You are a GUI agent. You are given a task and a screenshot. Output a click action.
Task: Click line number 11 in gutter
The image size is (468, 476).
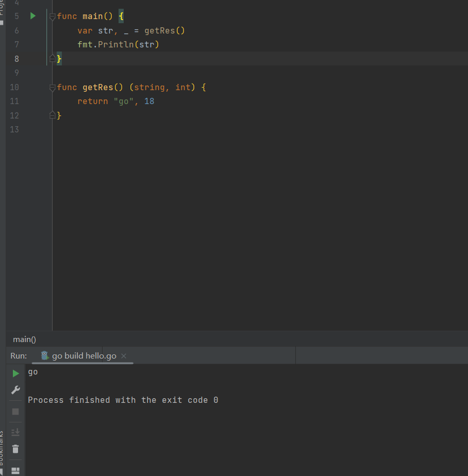click(14, 101)
